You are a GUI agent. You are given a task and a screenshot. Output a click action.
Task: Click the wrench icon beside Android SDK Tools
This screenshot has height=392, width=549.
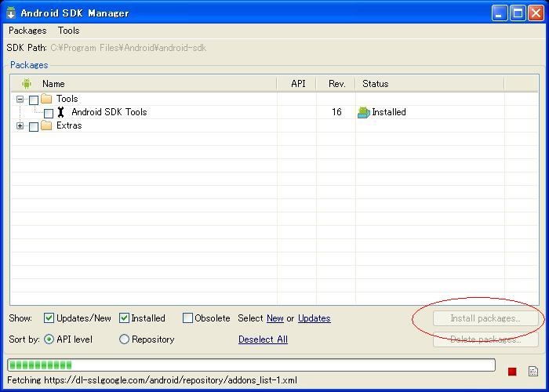(61, 112)
